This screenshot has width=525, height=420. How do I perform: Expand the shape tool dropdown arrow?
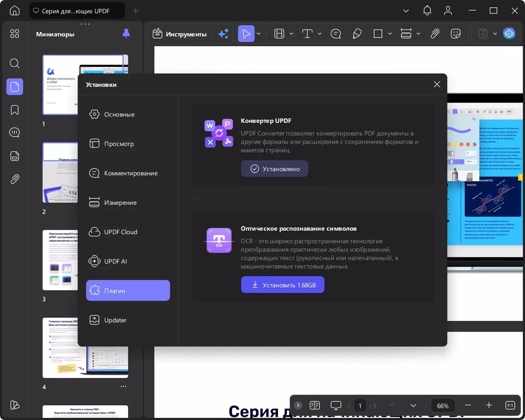click(390, 34)
